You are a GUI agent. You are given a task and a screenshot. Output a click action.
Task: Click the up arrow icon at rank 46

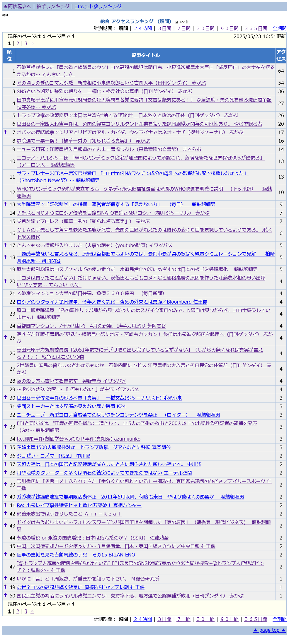[x=5, y=554]
